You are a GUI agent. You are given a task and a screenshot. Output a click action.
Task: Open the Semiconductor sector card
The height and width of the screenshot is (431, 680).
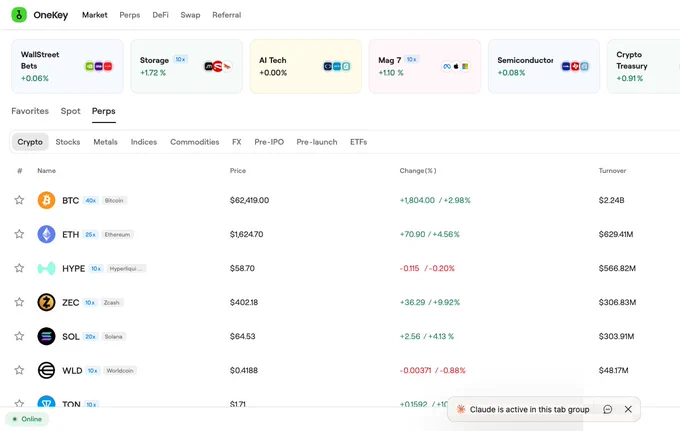tap(544, 66)
